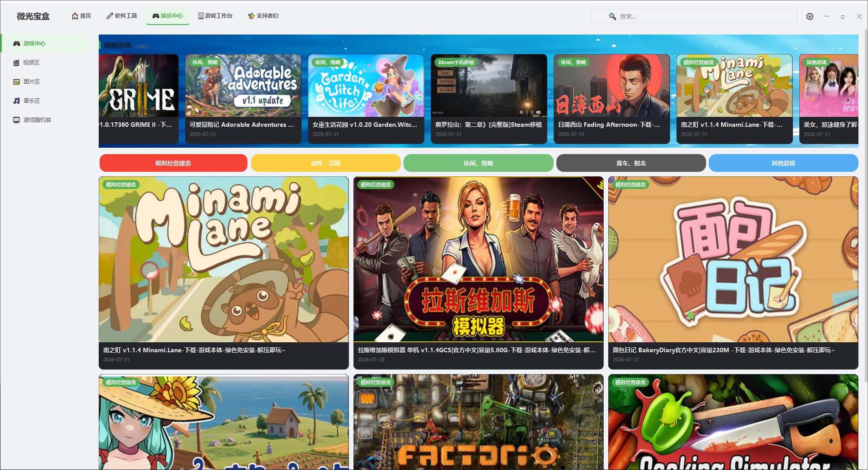Click the 日薄西山 cover in latest games
This screenshot has height=470, width=868.
[612, 85]
